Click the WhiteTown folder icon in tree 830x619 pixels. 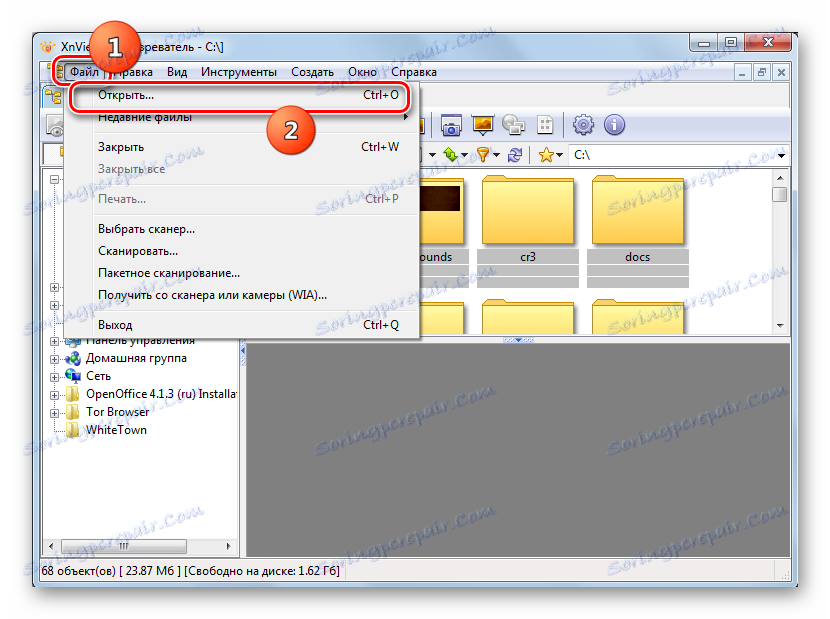[x=73, y=430]
